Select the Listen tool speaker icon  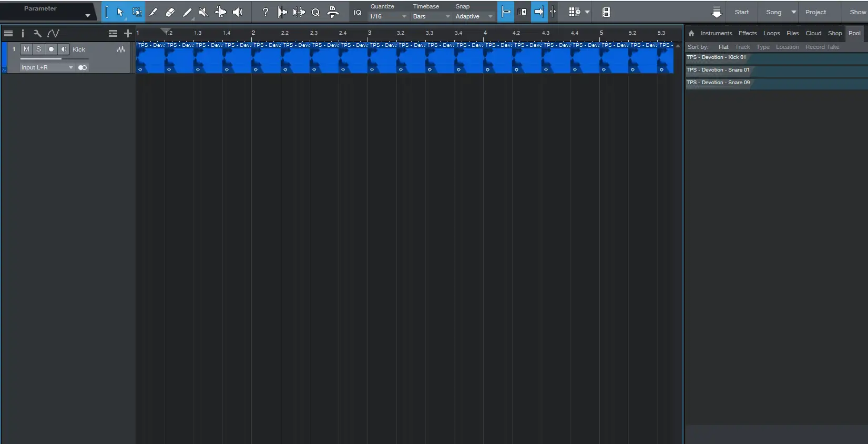(238, 12)
